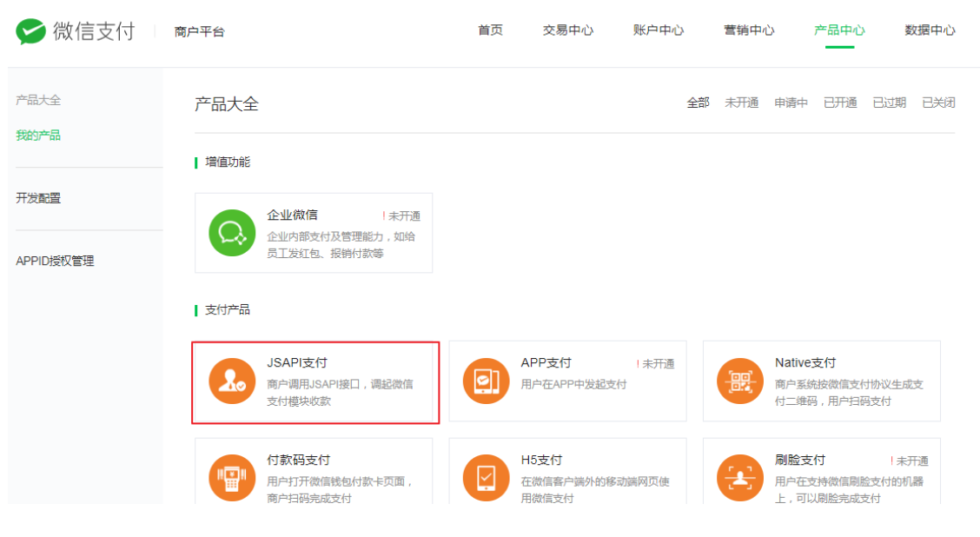Click the 产品大全 page title
This screenshot has width=980, height=537.
tap(226, 103)
